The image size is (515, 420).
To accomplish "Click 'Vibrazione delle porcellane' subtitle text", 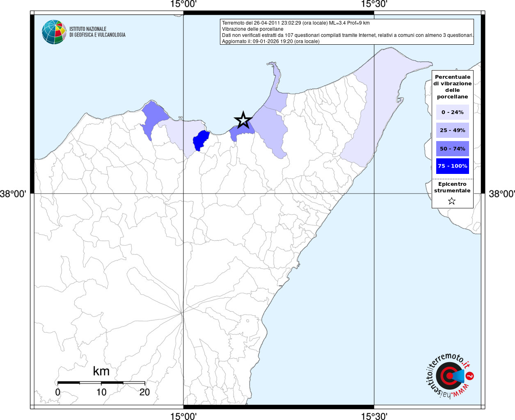I will pyautogui.click(x=253, y=29).
